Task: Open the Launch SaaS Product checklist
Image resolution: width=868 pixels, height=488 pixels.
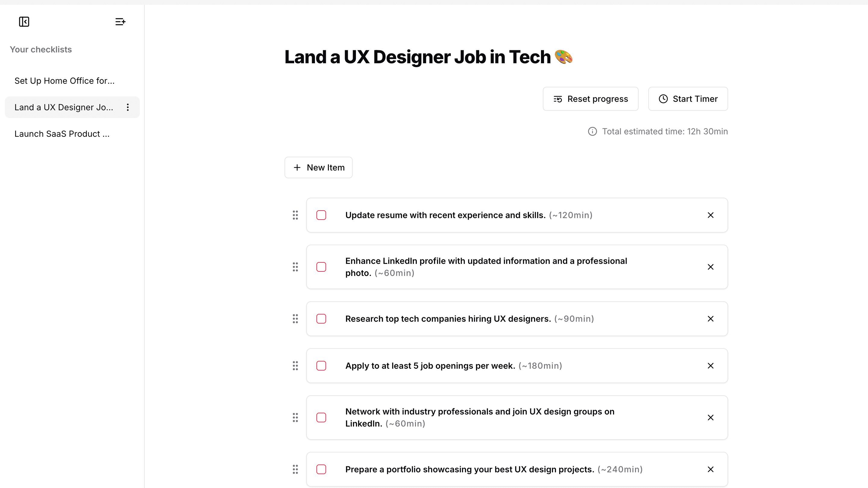Action: point(62,133)
